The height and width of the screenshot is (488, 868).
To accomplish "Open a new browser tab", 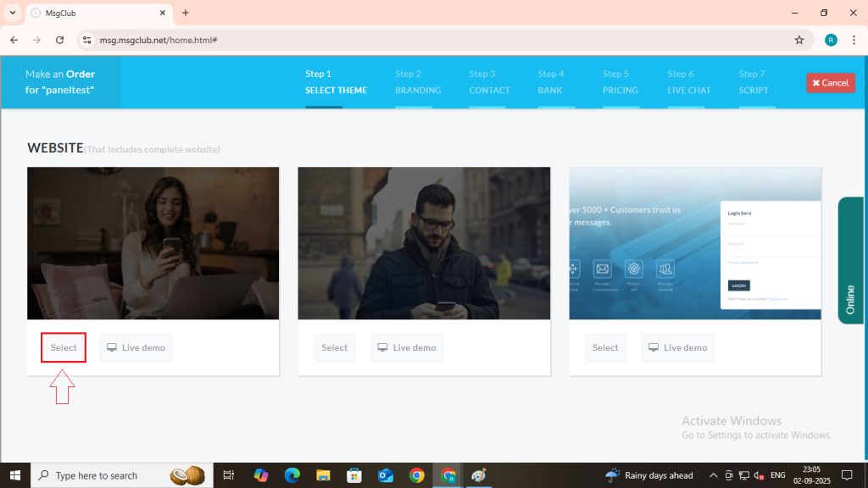I will tap(186, 13).
